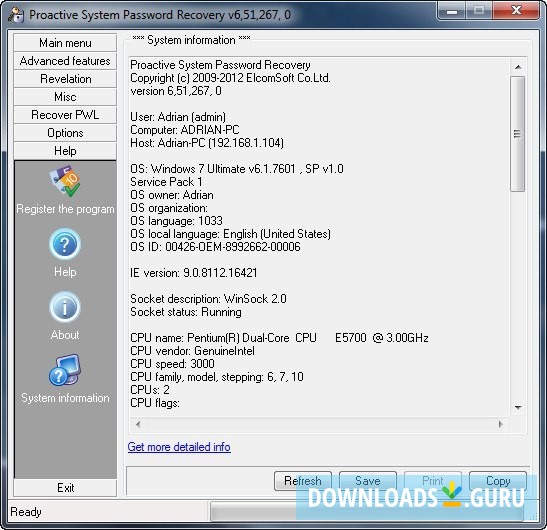Click the 'CPUs: 2' line

(x=150, y=390)
